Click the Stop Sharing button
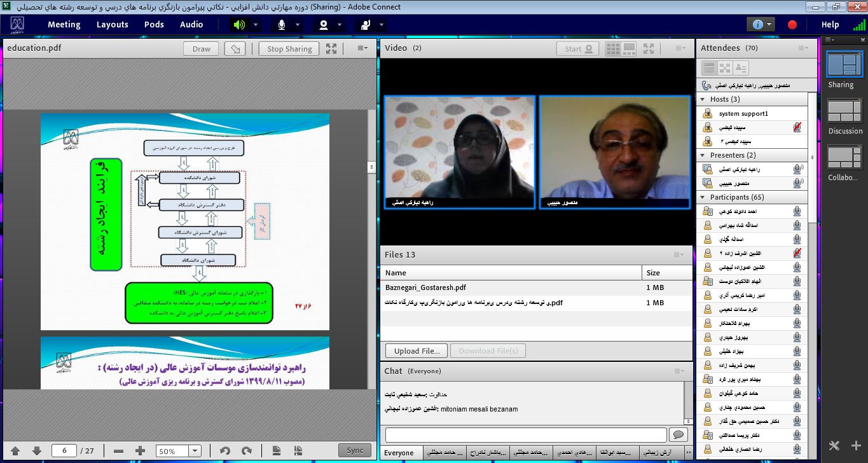Image resolution: width=868 pixels, height=463 pixels. [x=289, y=49]
